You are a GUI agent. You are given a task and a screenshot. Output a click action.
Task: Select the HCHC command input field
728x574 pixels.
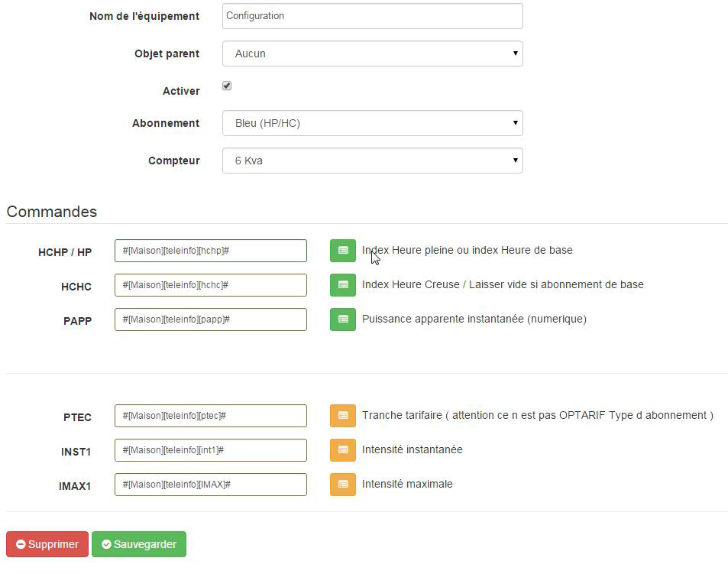210,285
